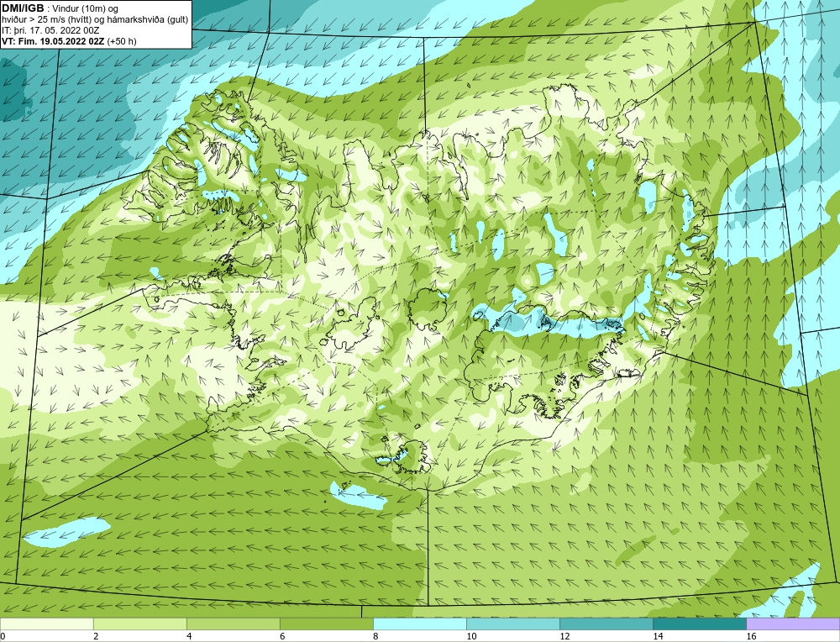Viewport: 840px width, 642px height.
Task: Click the legend scale label '2'
Action: click(96, 636)
